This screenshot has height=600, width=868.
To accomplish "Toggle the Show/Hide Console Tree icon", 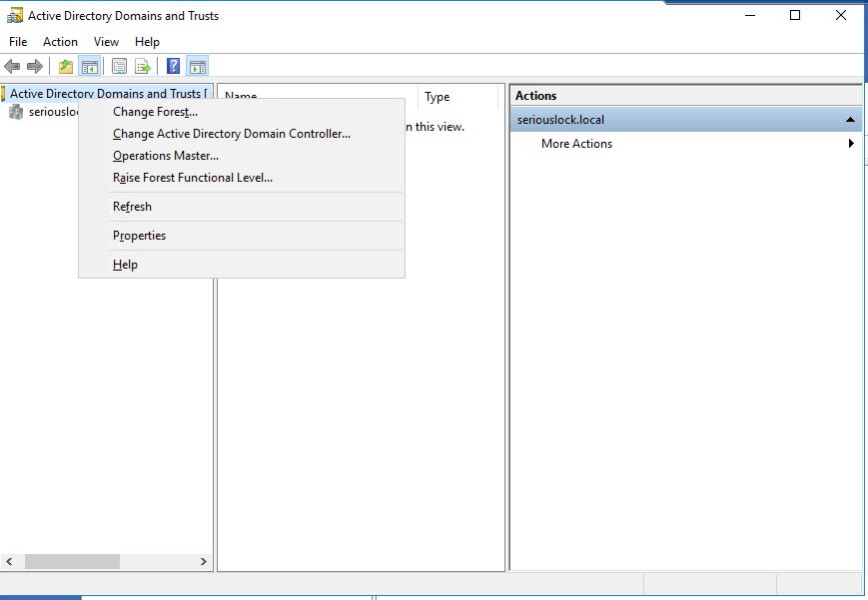I will 90,67.
